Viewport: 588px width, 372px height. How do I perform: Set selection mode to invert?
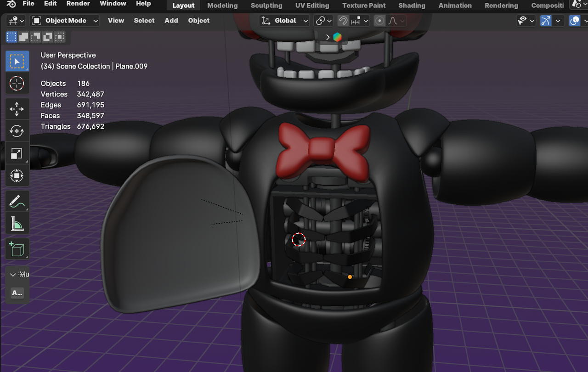click(47, 37)
